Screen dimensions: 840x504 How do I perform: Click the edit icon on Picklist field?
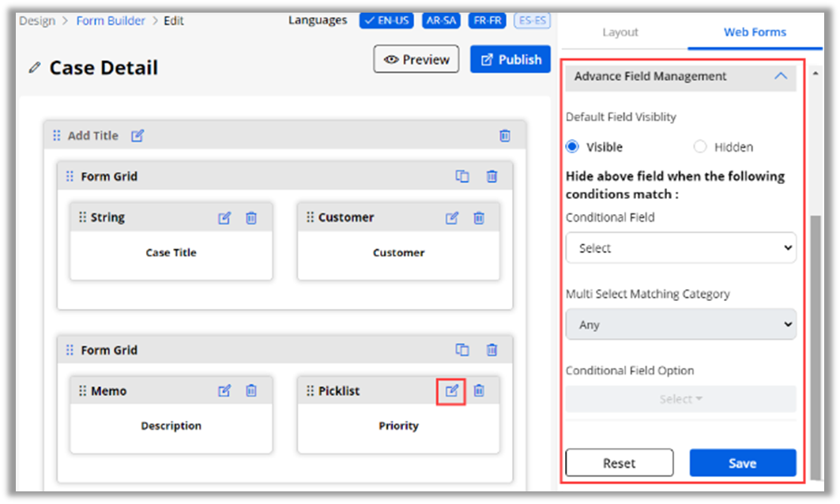[451, 391]
